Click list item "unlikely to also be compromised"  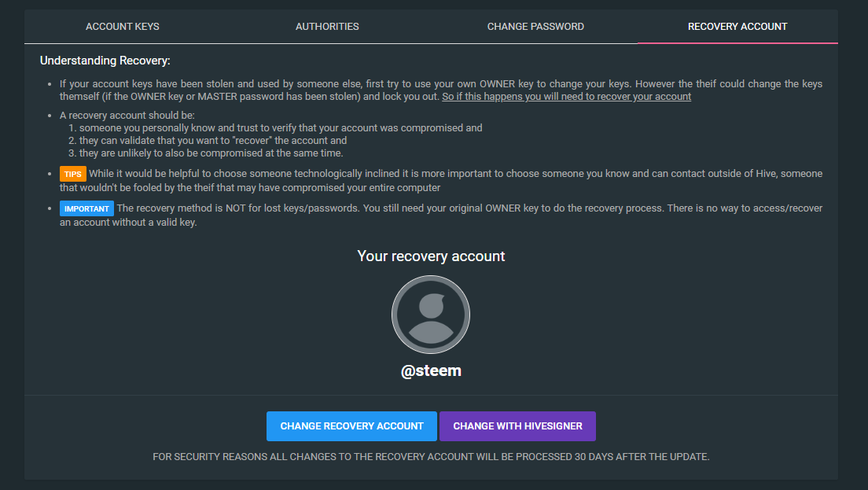(211, 153)
